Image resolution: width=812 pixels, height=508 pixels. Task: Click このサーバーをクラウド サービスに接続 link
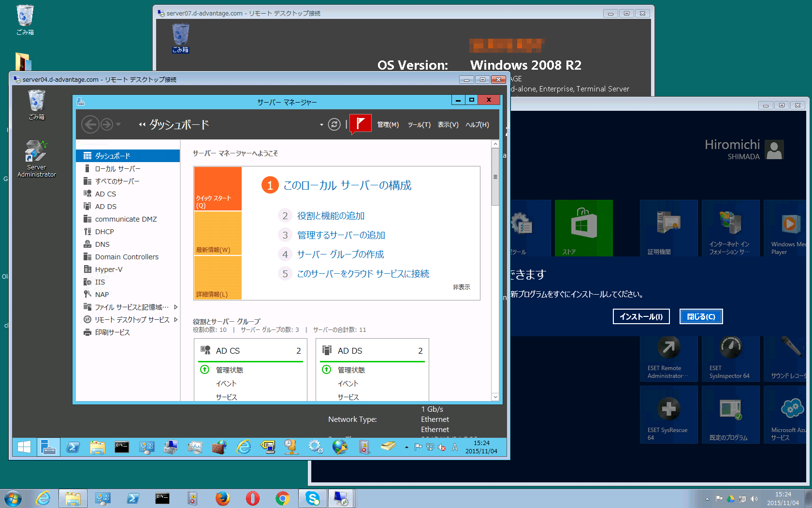pos(363,274)
